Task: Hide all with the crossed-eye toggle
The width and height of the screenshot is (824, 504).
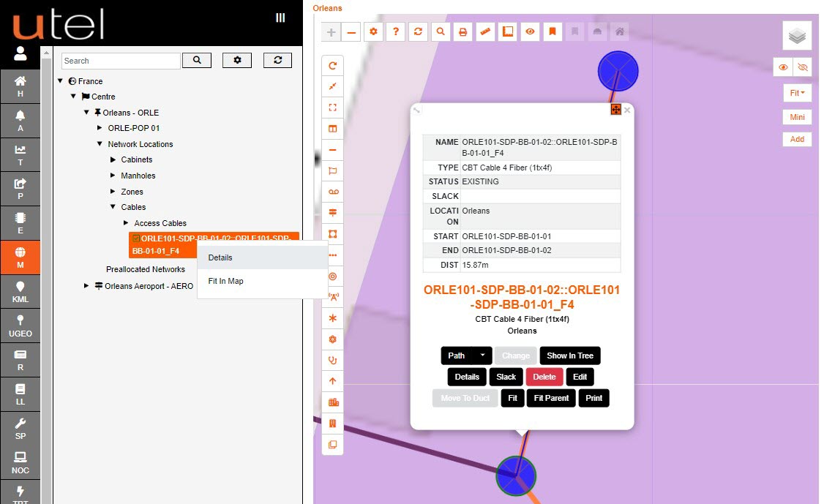Action: point(803,67)
